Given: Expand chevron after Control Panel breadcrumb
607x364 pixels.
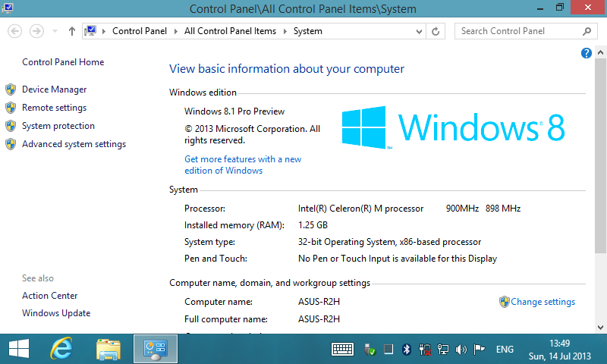Looking at the screenshot, I should tap(176, 31).
